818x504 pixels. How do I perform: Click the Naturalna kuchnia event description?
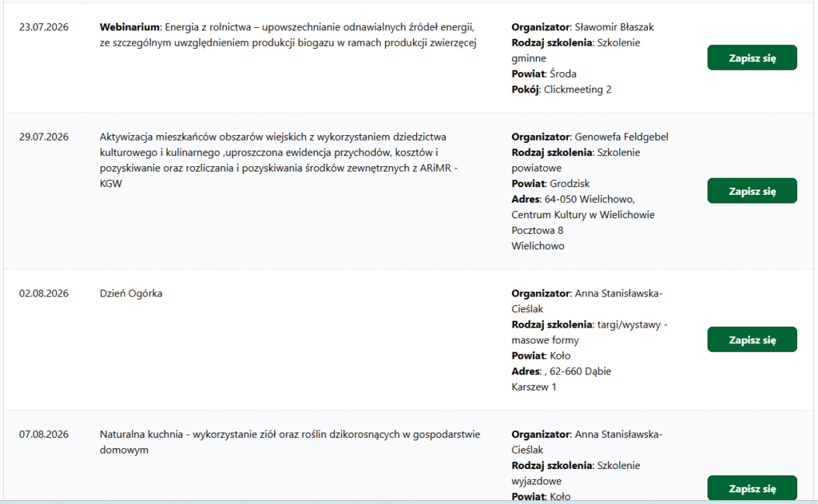[x=289, y=442]
